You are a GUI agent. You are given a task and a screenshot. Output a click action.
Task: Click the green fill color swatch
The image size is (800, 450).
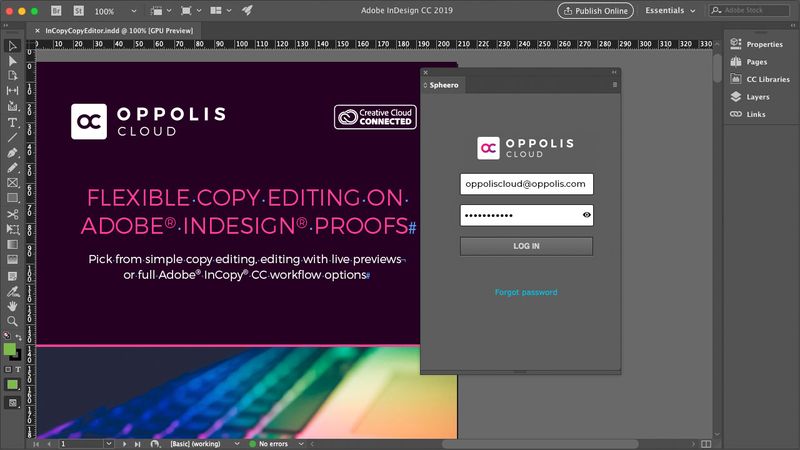(9, 349)
